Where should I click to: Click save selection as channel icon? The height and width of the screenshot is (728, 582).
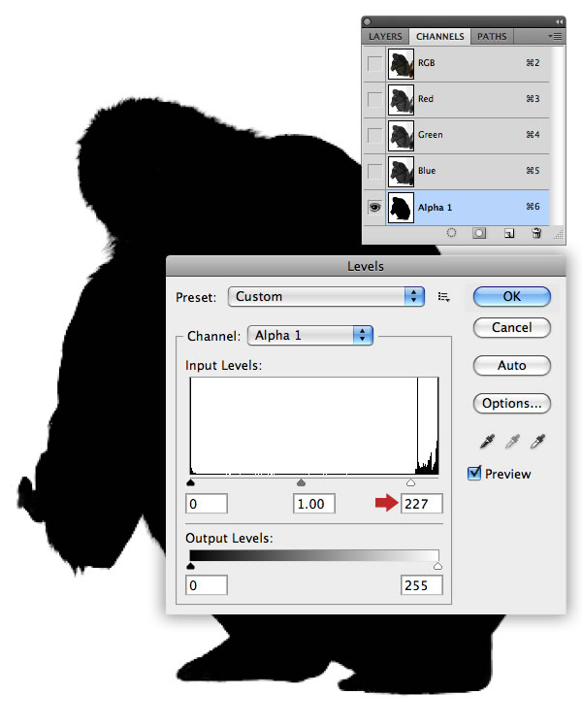(x=479, y=233)
